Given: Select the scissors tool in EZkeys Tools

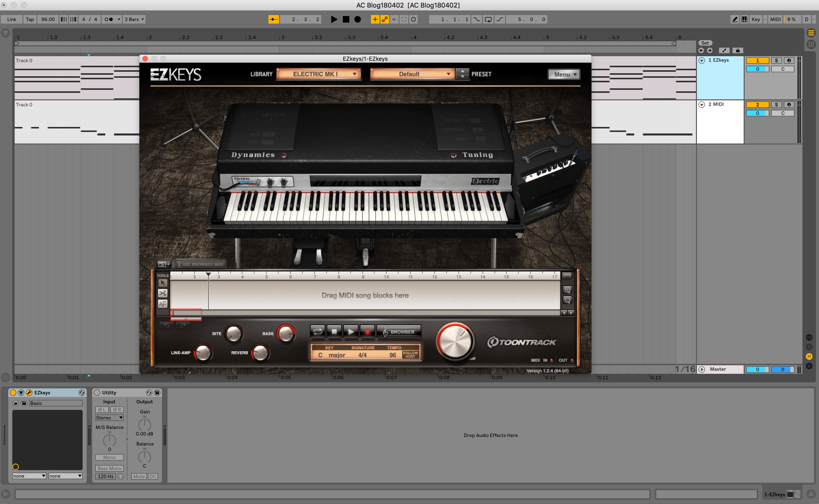Looking at the screenshot, I should [x=163, y=293].
